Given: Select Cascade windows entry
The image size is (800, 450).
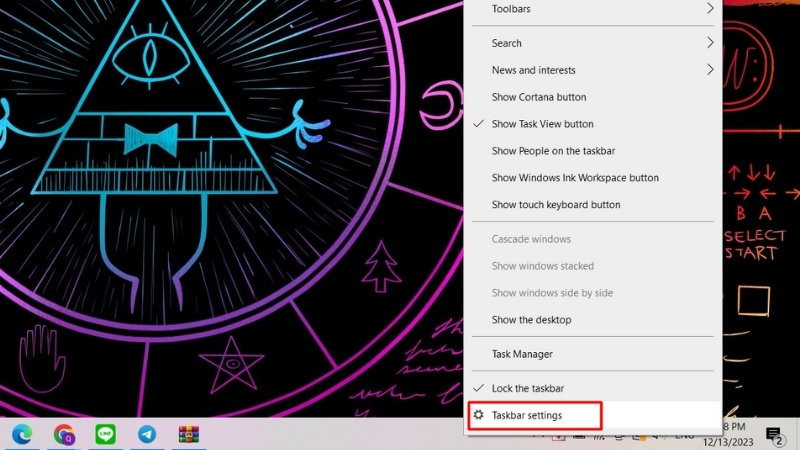Looking at the screenshot, I should click(x=593, y=239).
